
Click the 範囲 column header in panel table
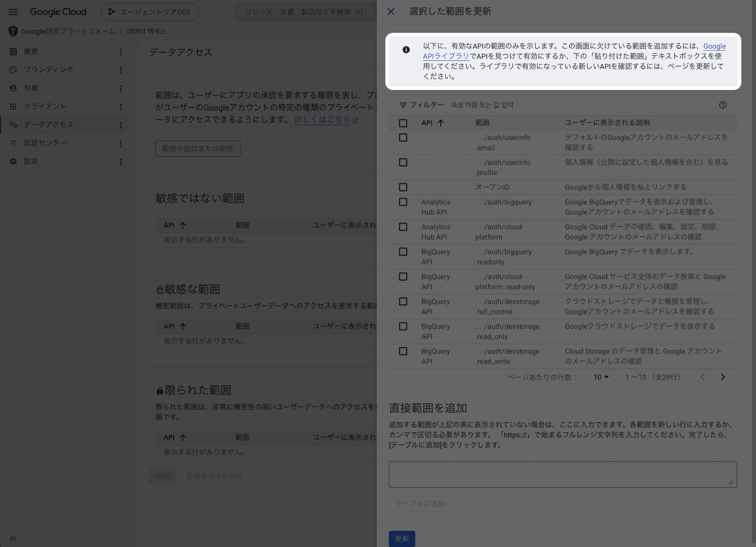tap(482, 123)
